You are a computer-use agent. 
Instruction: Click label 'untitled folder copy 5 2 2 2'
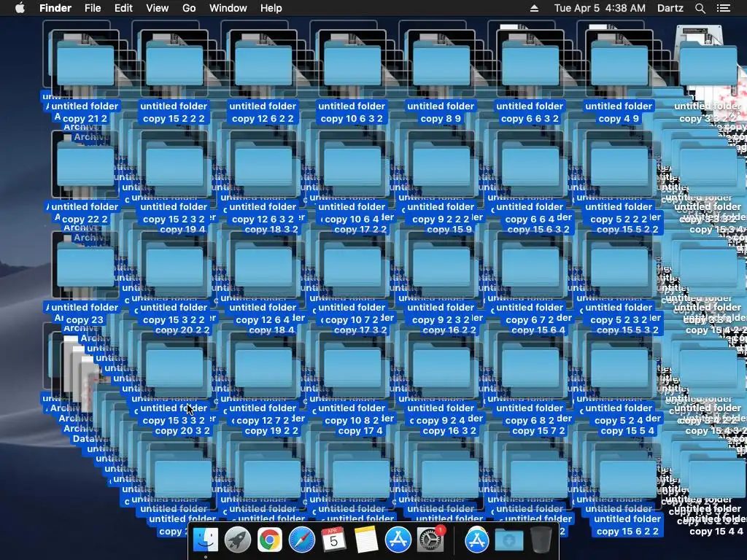(x=619, y=213)
